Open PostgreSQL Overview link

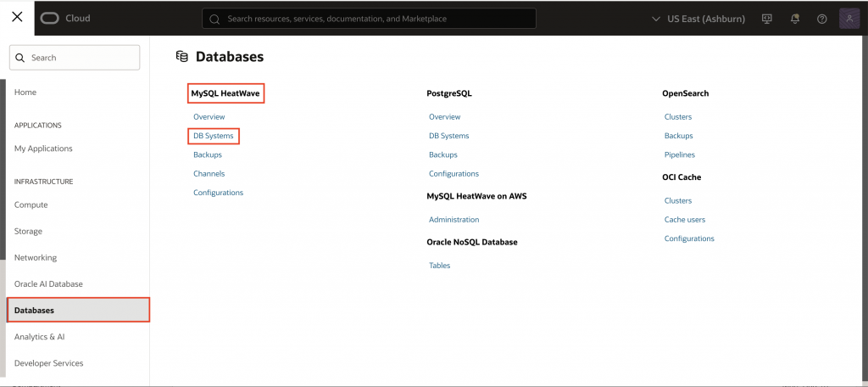pyautogui.click(x=444, y=117)
